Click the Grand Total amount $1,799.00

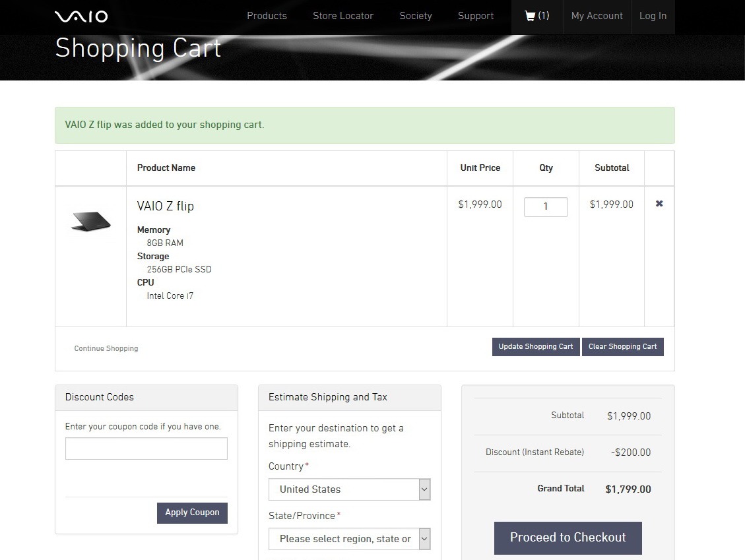(628, 489)
